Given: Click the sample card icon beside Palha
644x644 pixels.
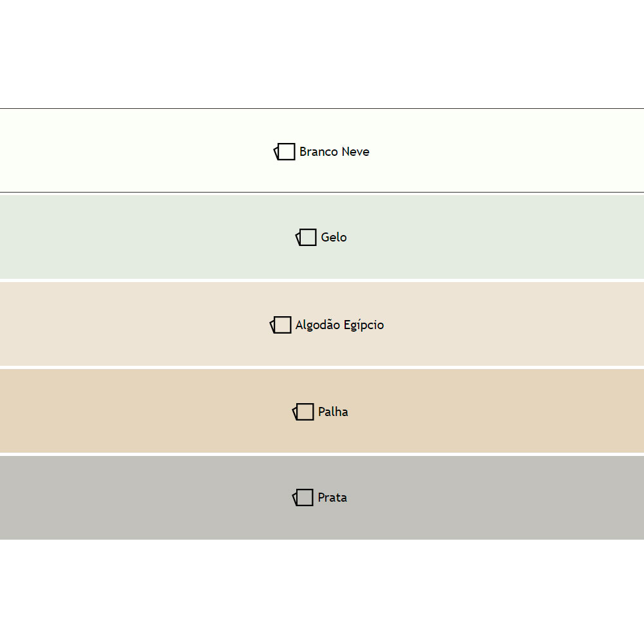Looking at the screenshot, I should point(303,412).
